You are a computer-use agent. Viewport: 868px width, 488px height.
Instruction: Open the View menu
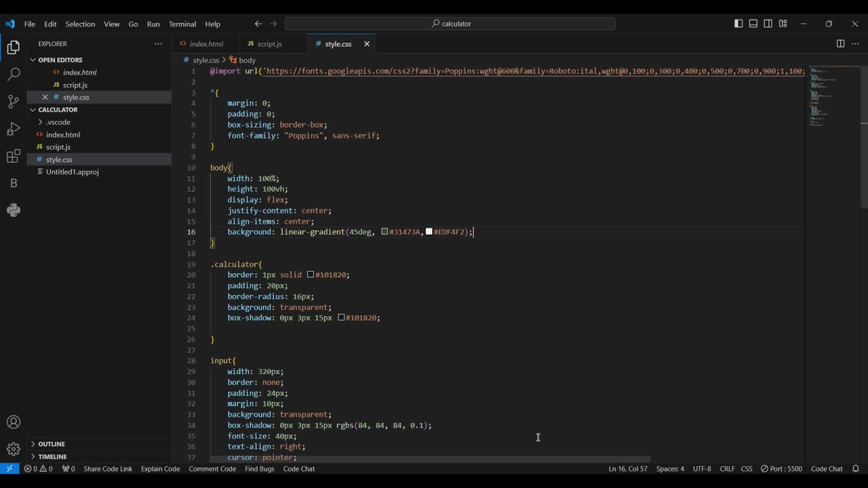[x=112, y=24]
